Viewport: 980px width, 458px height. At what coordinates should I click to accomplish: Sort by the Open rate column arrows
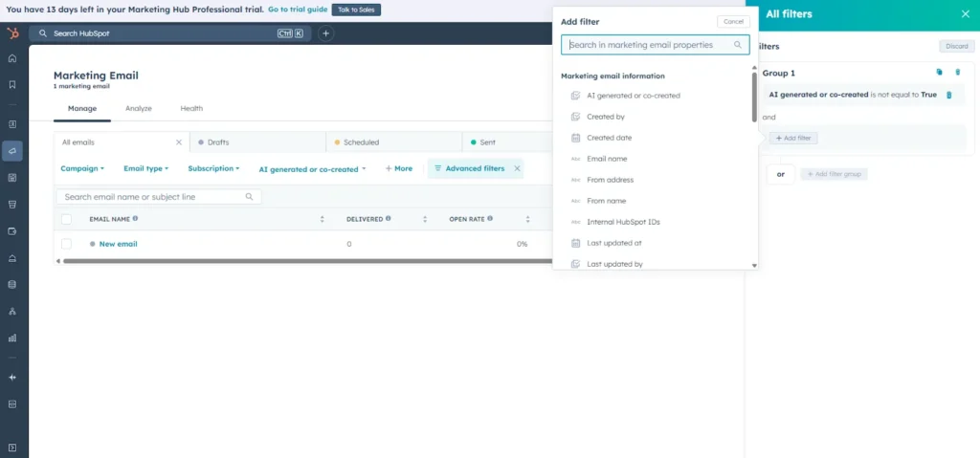click(x=527, y=219)
